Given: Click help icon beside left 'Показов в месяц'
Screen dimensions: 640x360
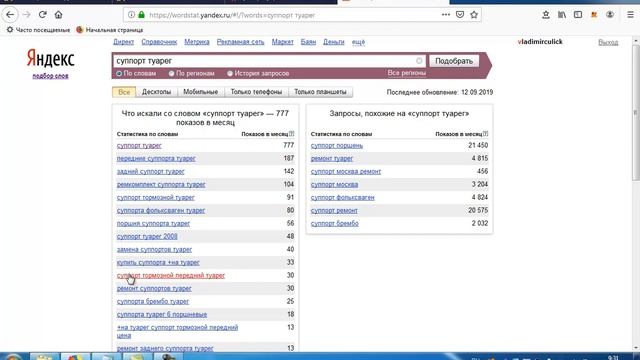Looking at the screenshot, I should (x=291, y=133).
